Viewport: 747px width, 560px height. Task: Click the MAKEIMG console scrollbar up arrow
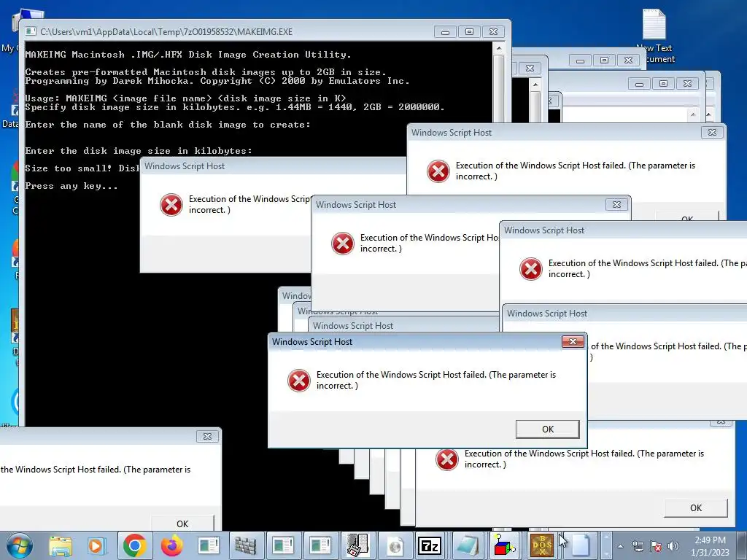[499, 47]
